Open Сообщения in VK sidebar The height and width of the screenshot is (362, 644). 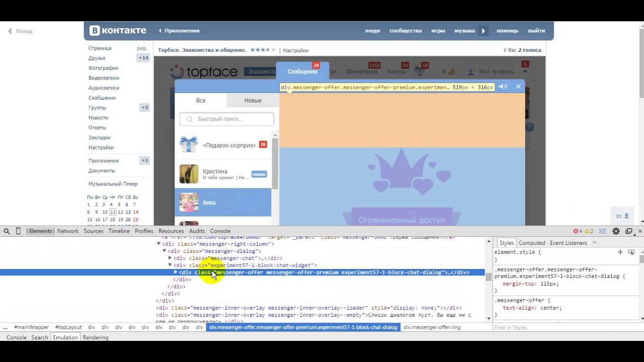(x=102, y=98)
